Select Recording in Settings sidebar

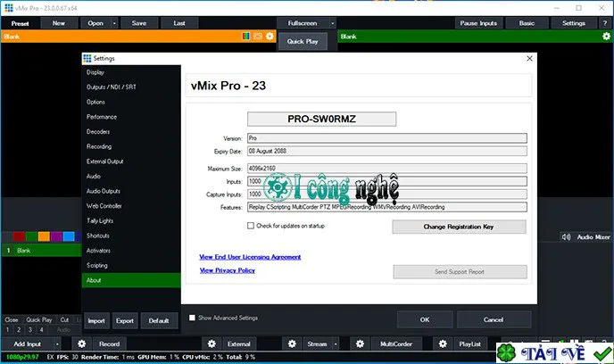tap(131, 146)
